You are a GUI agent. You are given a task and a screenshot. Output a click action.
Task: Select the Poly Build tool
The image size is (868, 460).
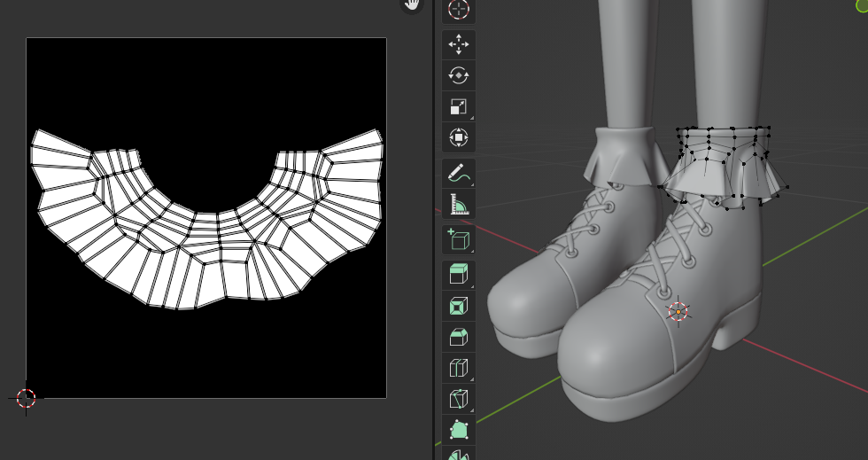[458, 430]
